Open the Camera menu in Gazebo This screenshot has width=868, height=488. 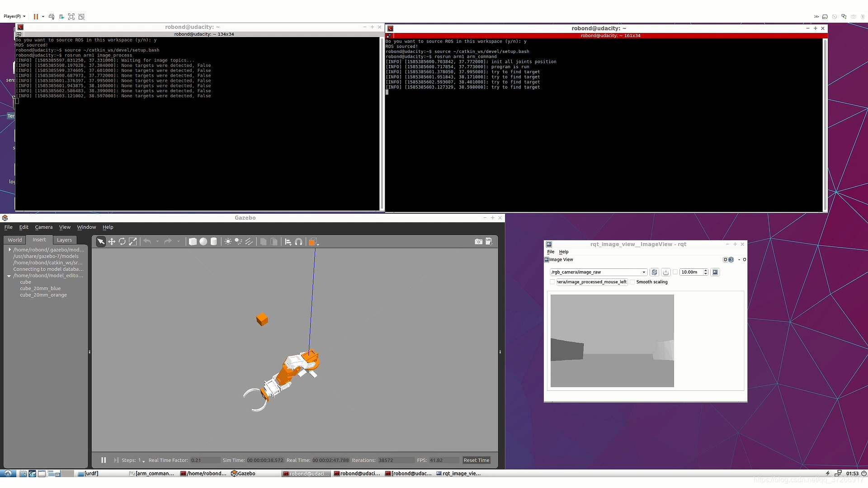[x=43, y=227]
